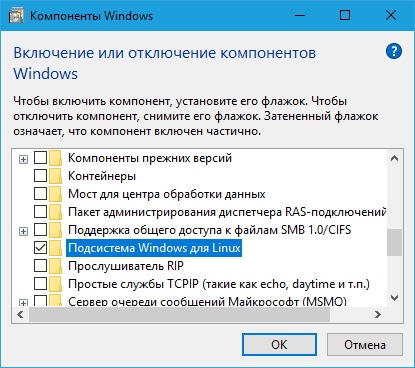Viewport: 415px width, 368px height.
Task: Tick the Пакет администрирования диспетчера RAS-подключений checkbox
Action: click(40, 212)
